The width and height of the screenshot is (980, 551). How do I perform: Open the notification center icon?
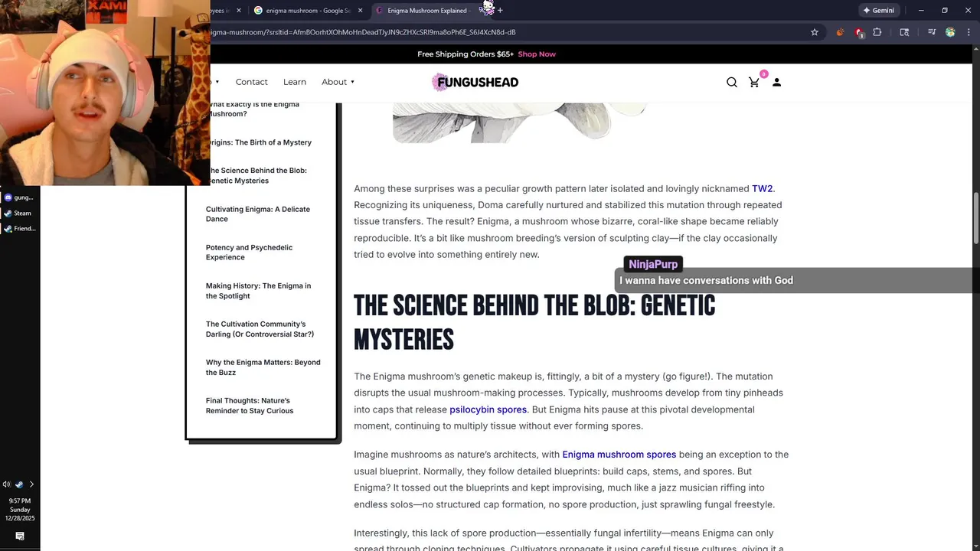(x=20, y=536)
